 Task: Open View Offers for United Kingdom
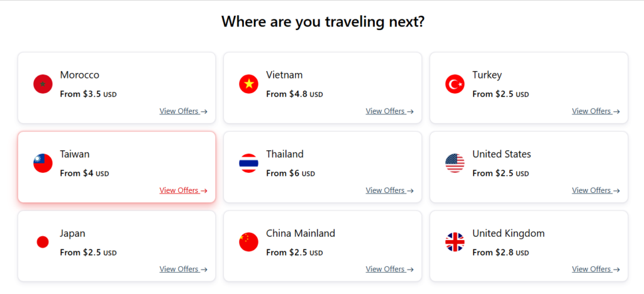(596, 269)
